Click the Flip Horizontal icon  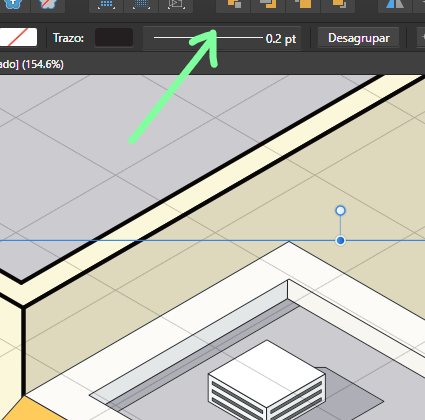click(x=395, y=5)
